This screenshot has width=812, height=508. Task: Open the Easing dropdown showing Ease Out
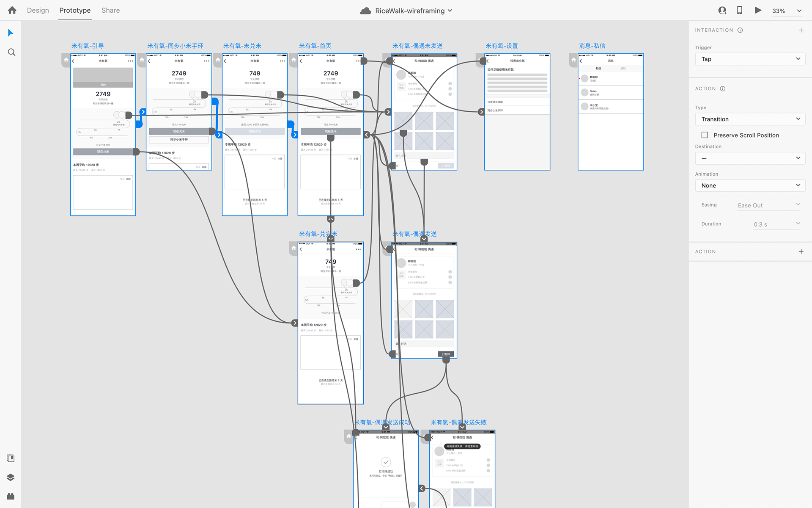769,205
